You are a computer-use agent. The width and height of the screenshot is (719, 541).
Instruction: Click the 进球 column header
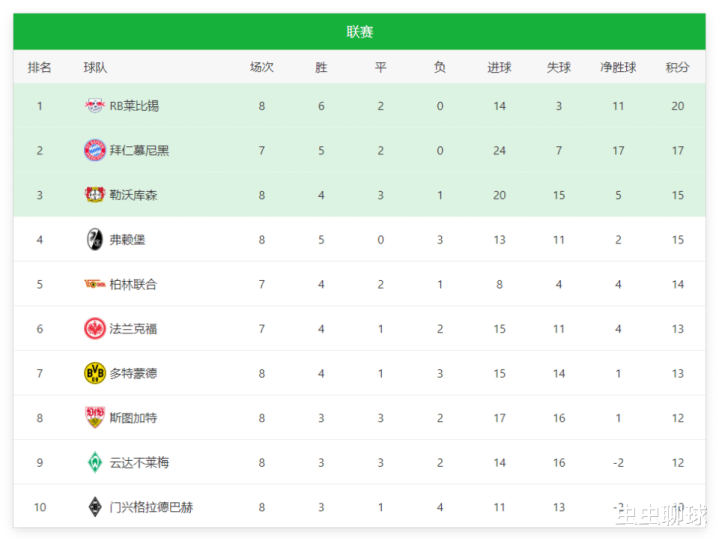tap(499, 67)
